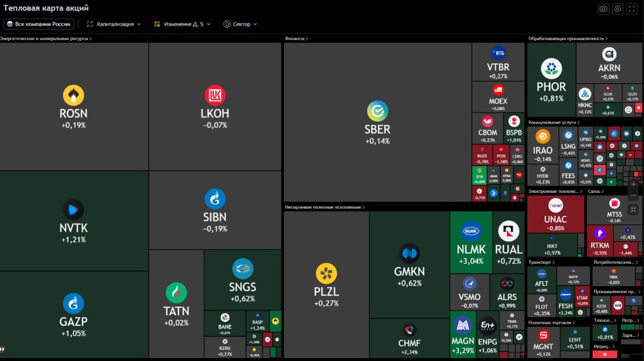Image resolution: width=644 pixels, height=361 pixels.
Task: Click the Alrosa ALRS logo
Action: pyautogui.click(x=507, y=283)
